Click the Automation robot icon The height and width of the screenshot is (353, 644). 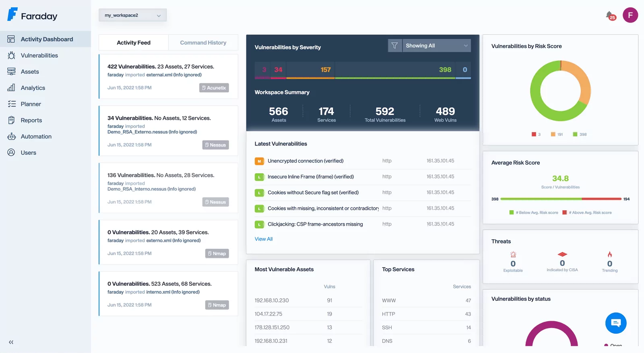11,137
